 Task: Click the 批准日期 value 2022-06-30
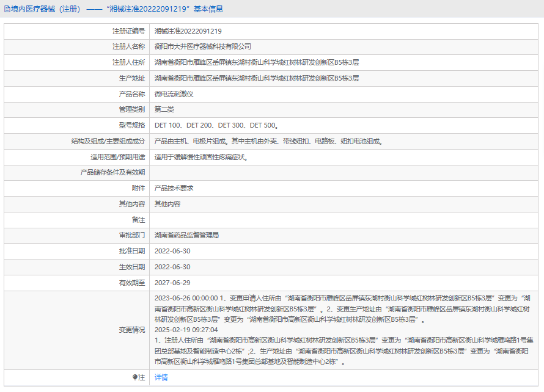172,251
